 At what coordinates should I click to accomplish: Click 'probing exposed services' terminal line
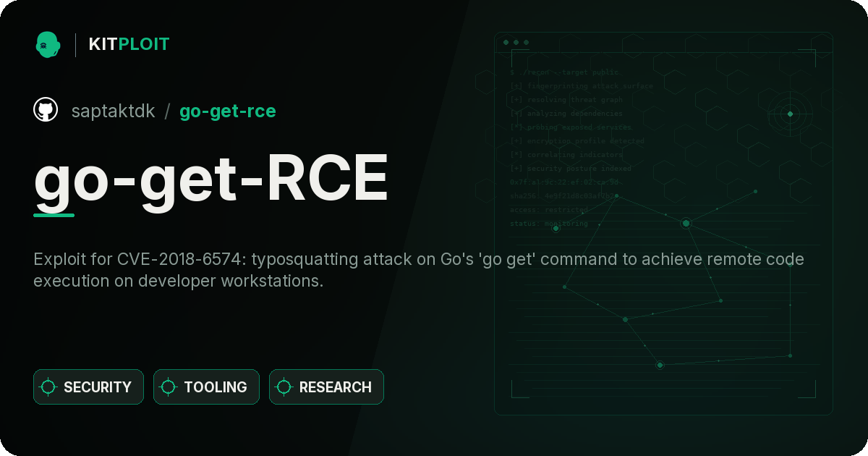[571, 127]
